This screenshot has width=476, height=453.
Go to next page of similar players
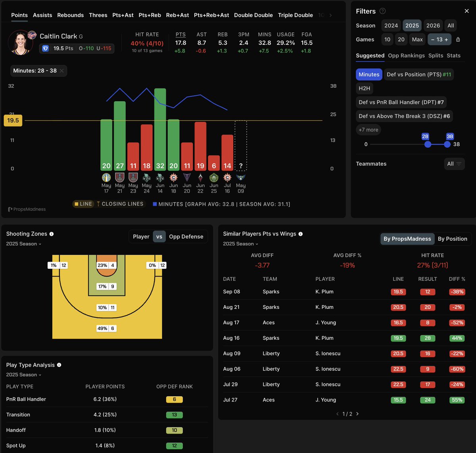tap(357, 414)
